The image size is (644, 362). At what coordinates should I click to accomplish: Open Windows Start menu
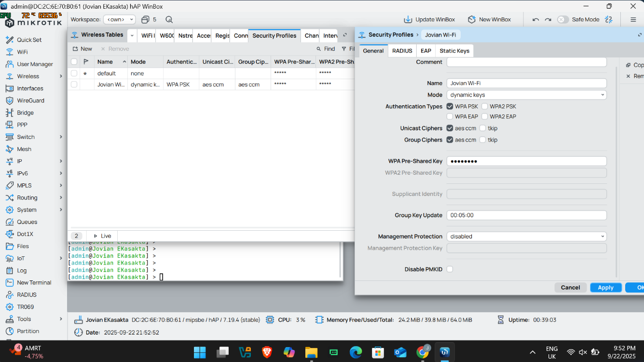click(x=200, y=352)
